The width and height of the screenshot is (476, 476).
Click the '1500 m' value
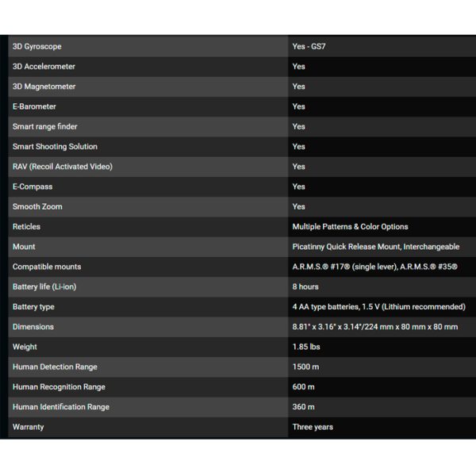tap(305, 367)
